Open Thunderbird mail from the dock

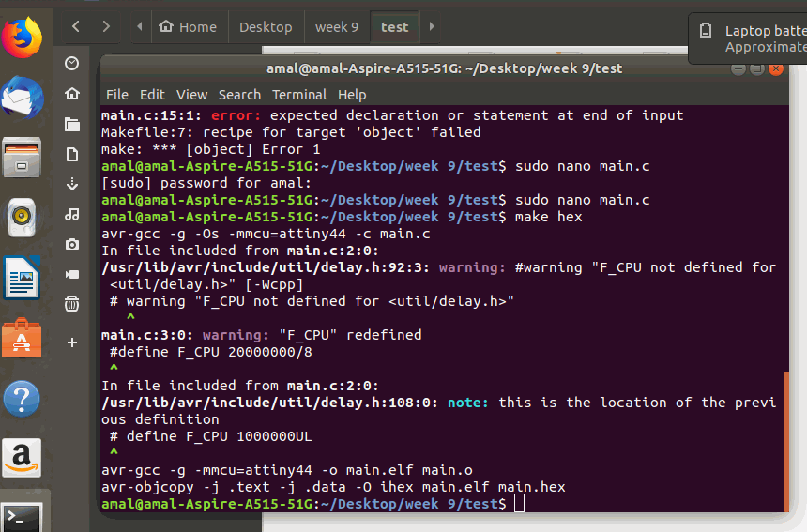(22, 99)
